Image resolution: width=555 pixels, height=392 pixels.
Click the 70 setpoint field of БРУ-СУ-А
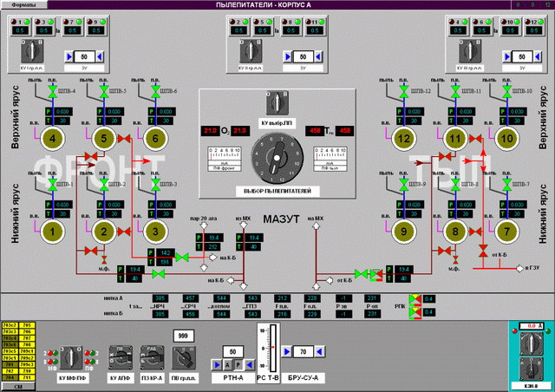point(304,351)
